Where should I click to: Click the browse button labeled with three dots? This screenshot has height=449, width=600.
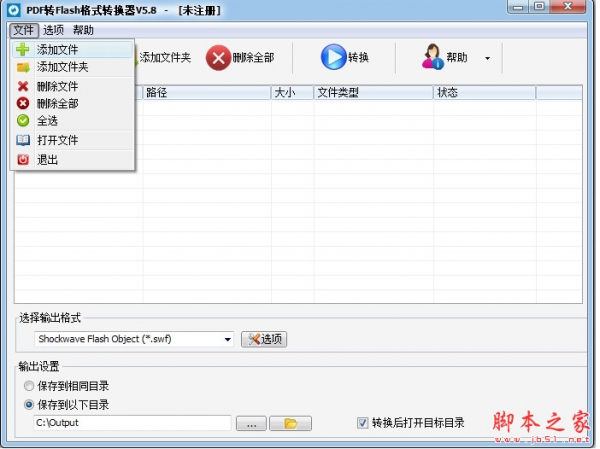(x=251, y=423)
